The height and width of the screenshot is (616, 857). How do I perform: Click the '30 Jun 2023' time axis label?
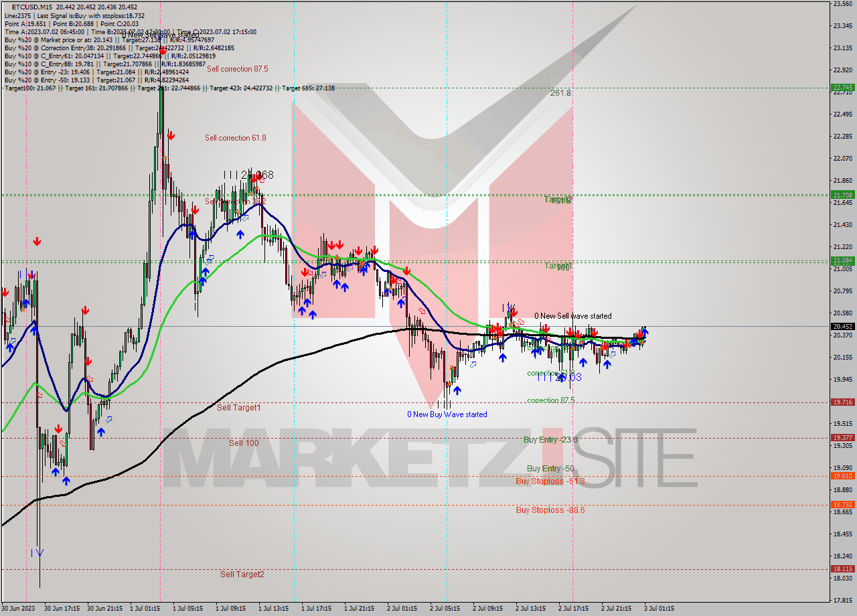click(17, 609)
